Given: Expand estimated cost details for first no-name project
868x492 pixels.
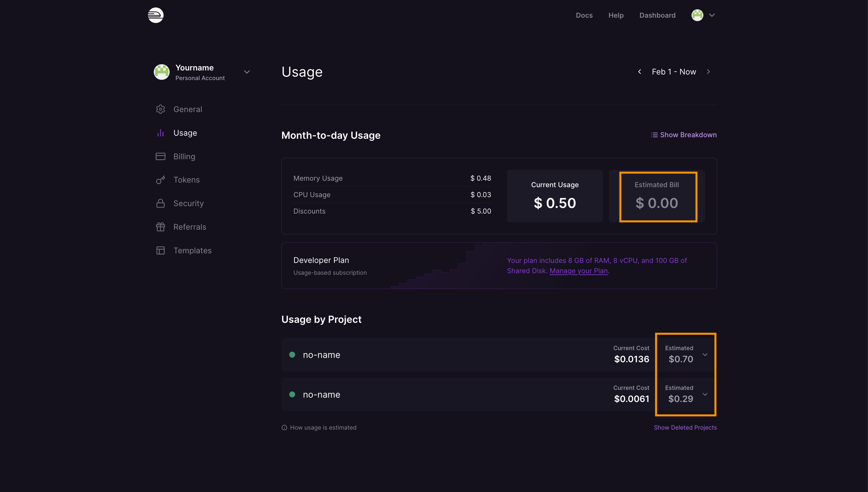Looking at the screenshot, I should click(x=705, y=354).
